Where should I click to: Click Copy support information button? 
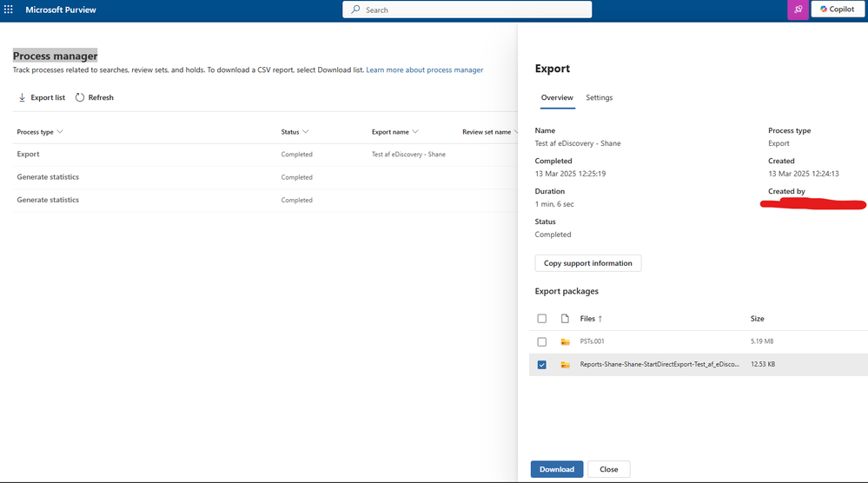[588, 263]
